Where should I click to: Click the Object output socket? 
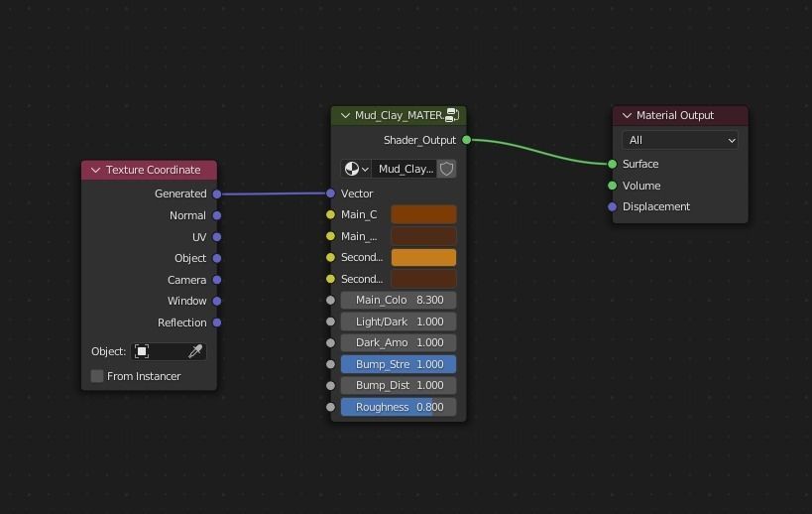pyautogui.click(x=217, y=258)
